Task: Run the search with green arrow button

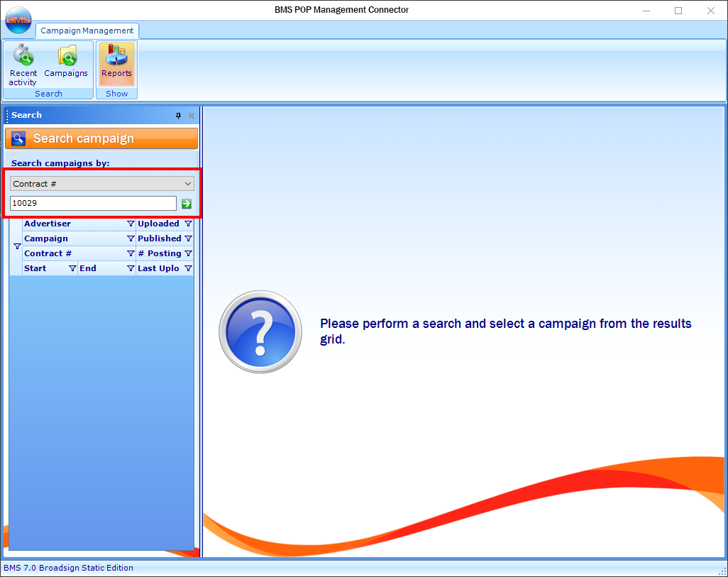Action: [187, 204]
